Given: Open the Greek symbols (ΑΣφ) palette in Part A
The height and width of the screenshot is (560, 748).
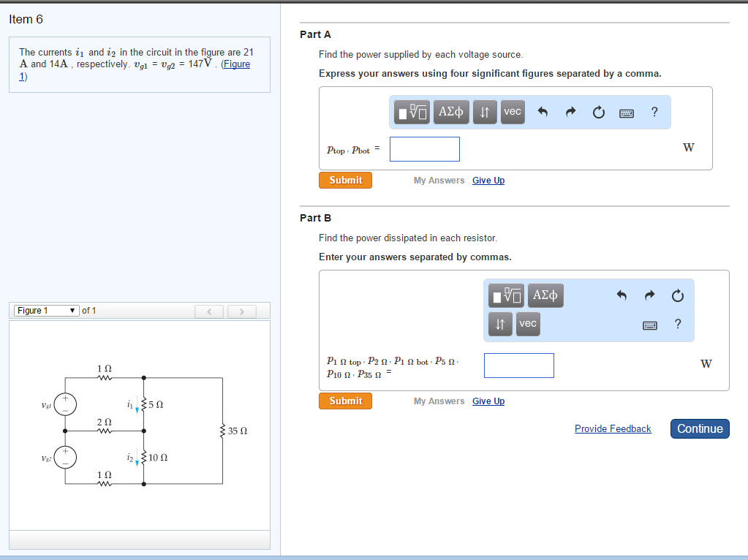Looking at the screenshot, I should click(450, 111).
